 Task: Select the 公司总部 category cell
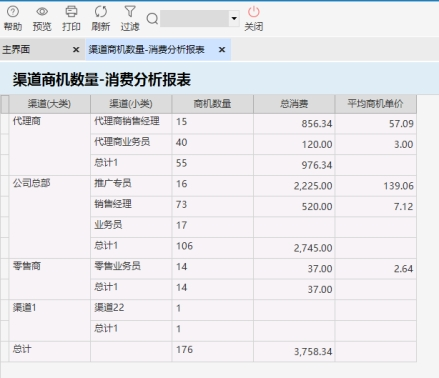point(50,217)
